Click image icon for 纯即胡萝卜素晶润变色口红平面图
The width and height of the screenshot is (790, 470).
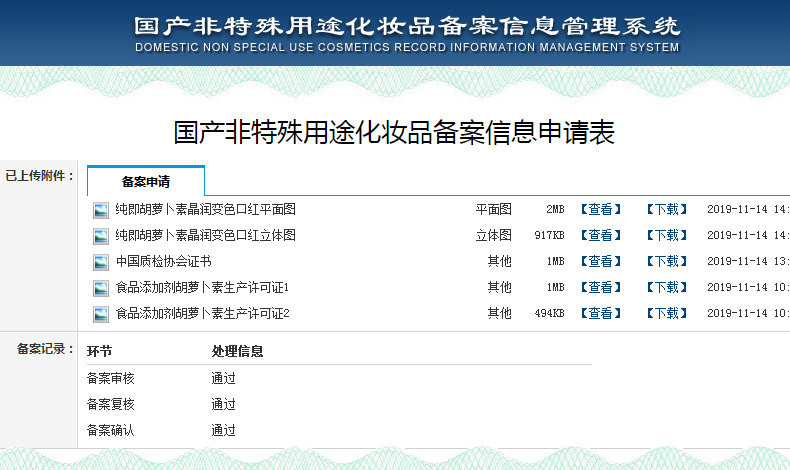(101, 210)
